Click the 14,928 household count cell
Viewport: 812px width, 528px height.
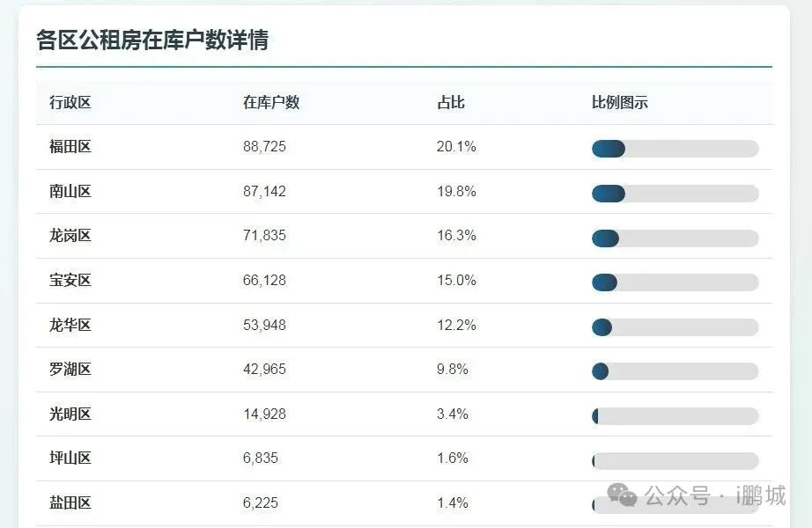pos(264,414)
